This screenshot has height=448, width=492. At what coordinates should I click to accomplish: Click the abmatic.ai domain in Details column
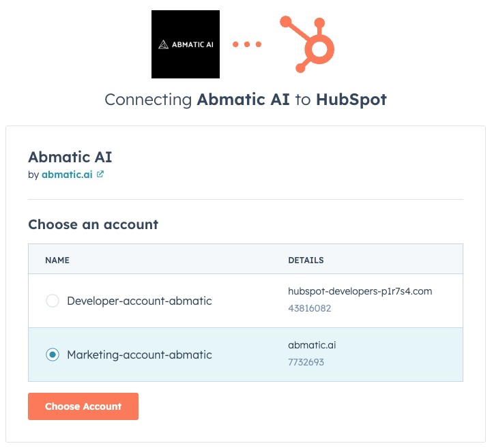[x=312, y=345]
